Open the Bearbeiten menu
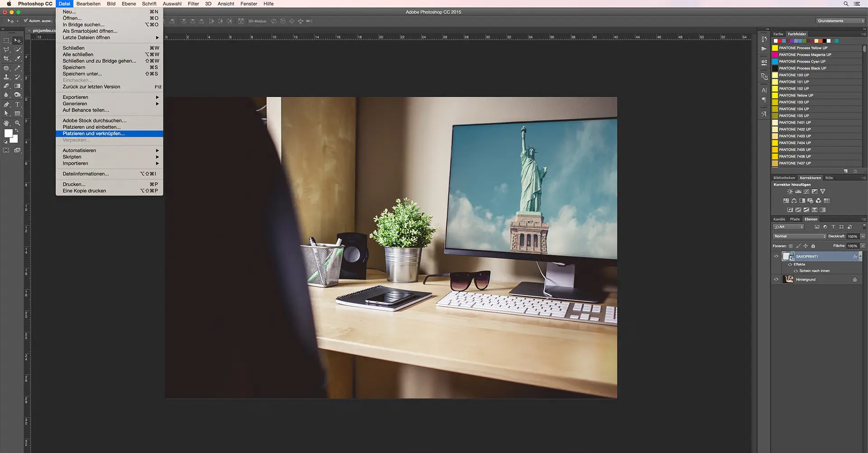 (x=88, y=4)
